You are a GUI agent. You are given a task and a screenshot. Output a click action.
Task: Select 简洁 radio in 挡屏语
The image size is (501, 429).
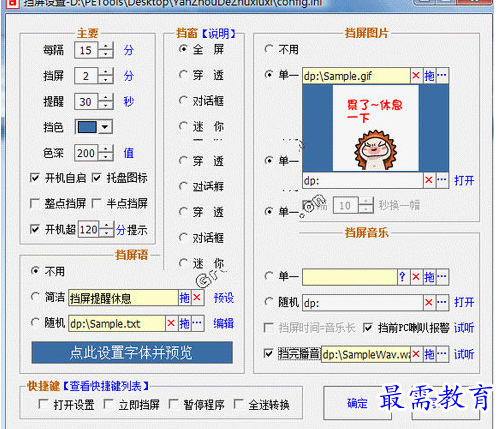click(x=35, y=297)
